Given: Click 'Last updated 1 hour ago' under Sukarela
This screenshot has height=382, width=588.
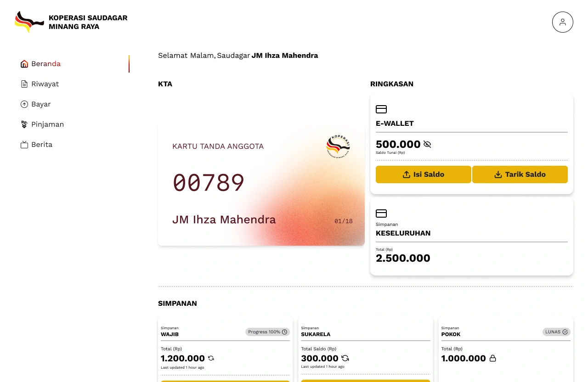Looking at the screenshot, I should (322, 366).
